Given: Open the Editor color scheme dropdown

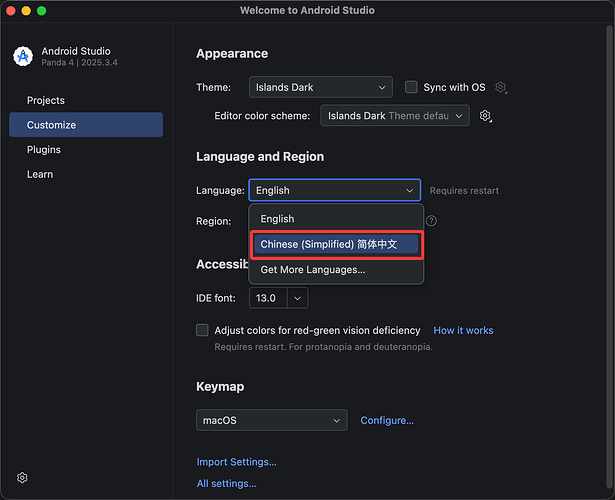Looking at the screenshot, I should pos(395,116).
